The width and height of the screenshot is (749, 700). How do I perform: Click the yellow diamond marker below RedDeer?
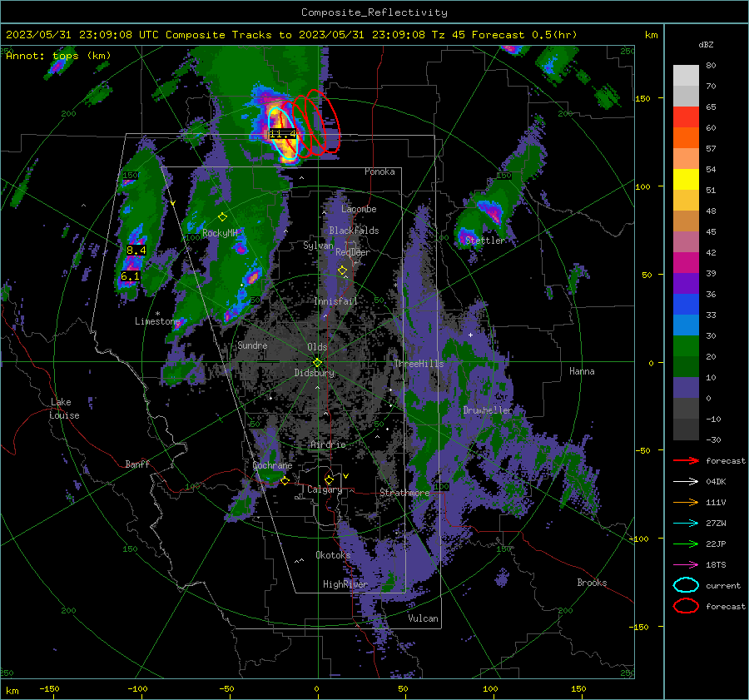342,271
